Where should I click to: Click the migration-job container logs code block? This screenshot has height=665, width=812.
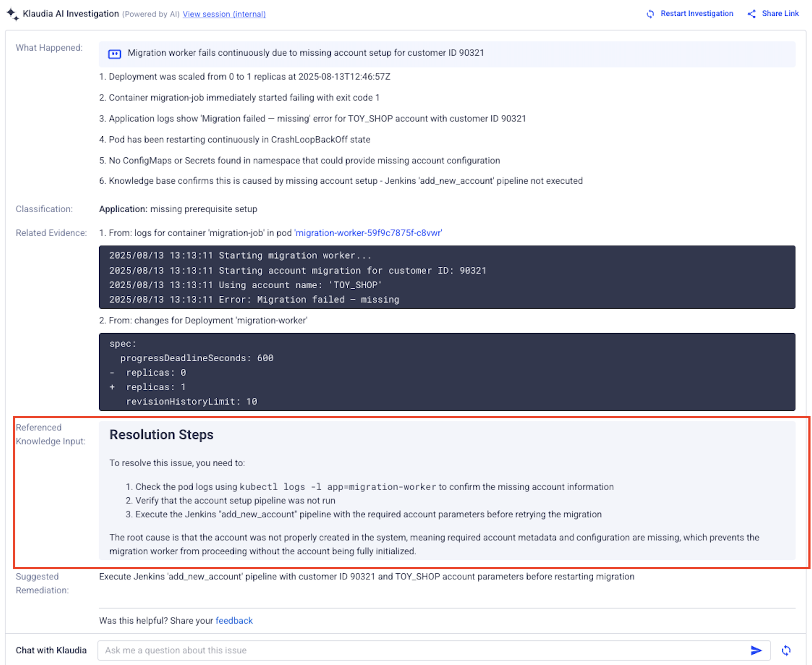tap(447, 277)
